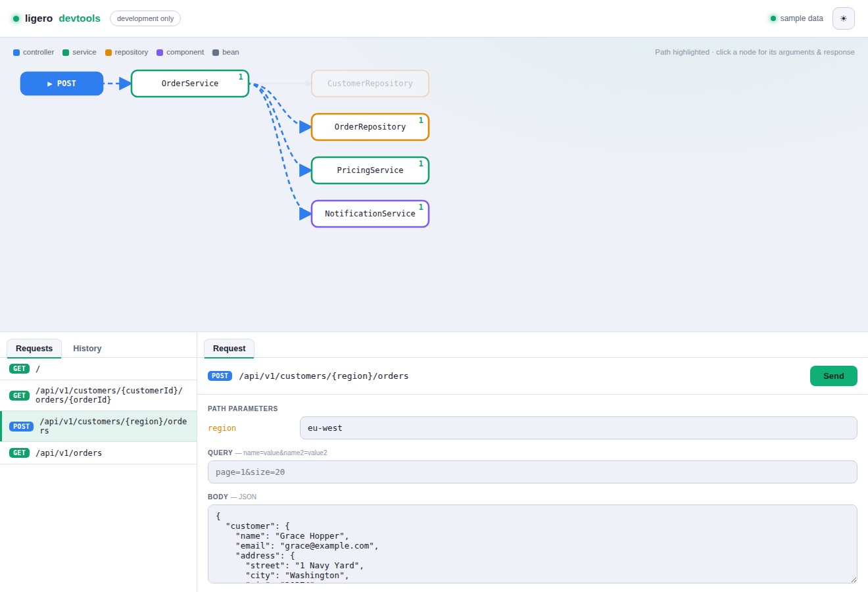This screenshot has width=868, height=592.
Task: Click the PATH PARAMETERS heading
Action: coord(243,409)
